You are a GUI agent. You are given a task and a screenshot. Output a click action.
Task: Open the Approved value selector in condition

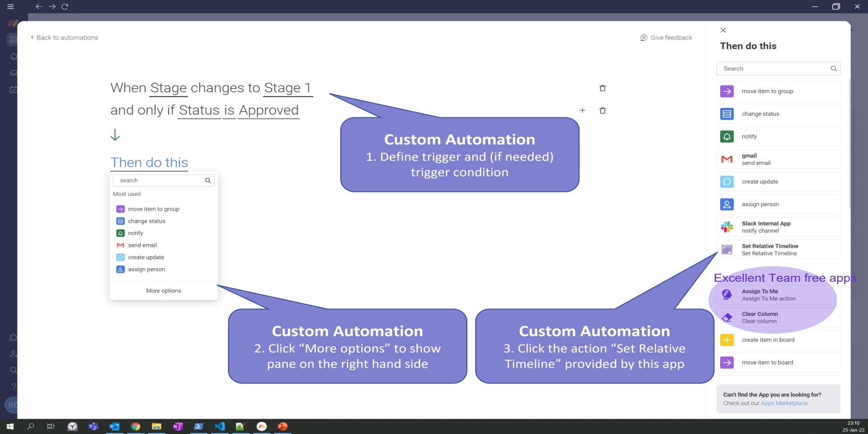(x=269, y=110)
